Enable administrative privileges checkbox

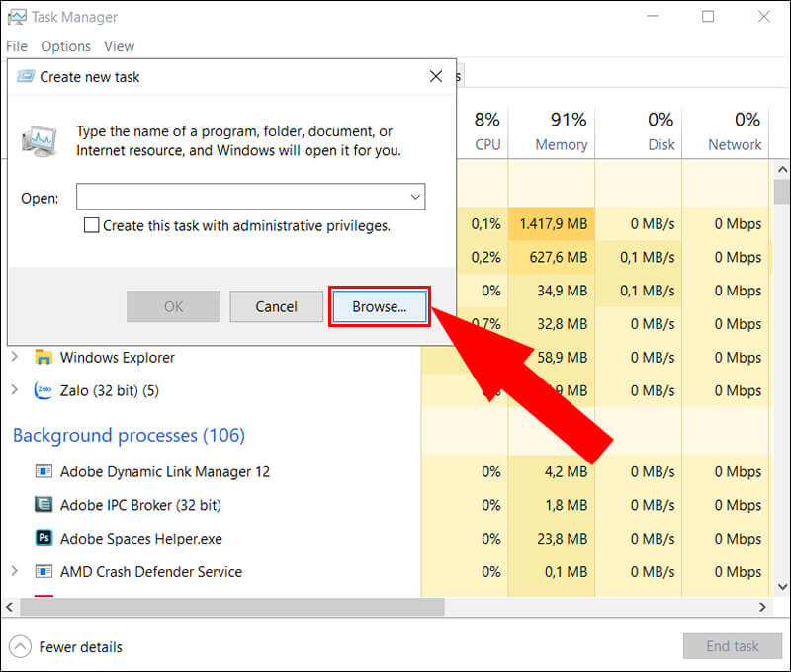[91, 225]
